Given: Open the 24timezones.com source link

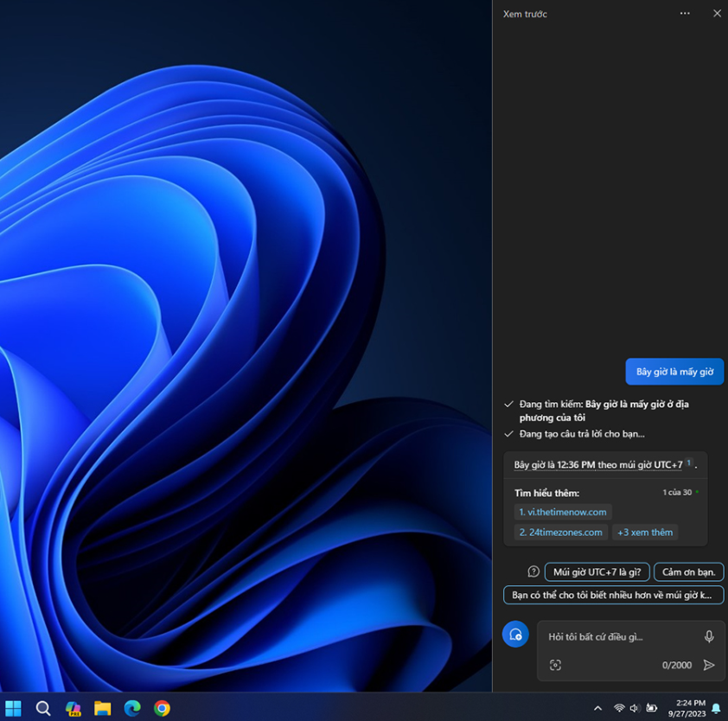Looking at the screenshot, I should [x=560, y=533].
